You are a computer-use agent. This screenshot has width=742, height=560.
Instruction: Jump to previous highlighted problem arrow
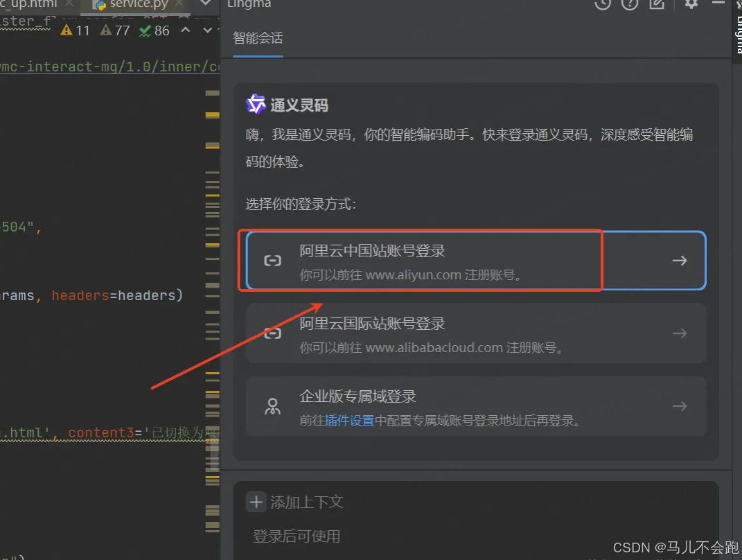click(x=186, y=30)
